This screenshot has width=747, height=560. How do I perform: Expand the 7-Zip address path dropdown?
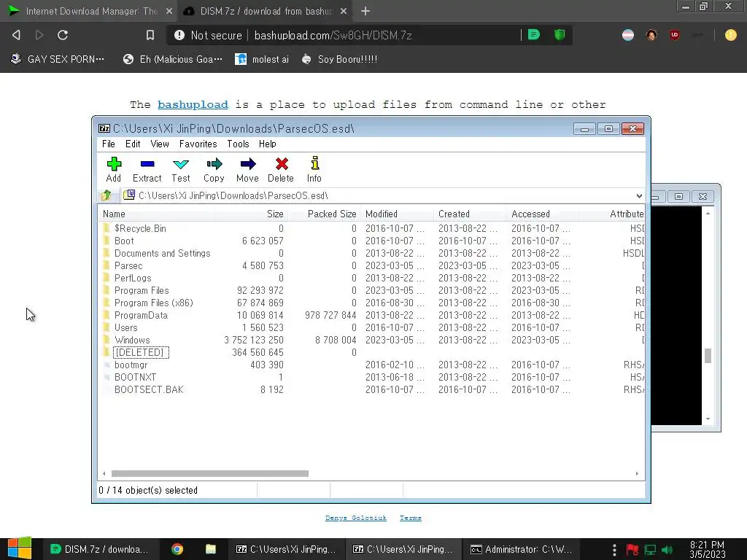(639, 195)
